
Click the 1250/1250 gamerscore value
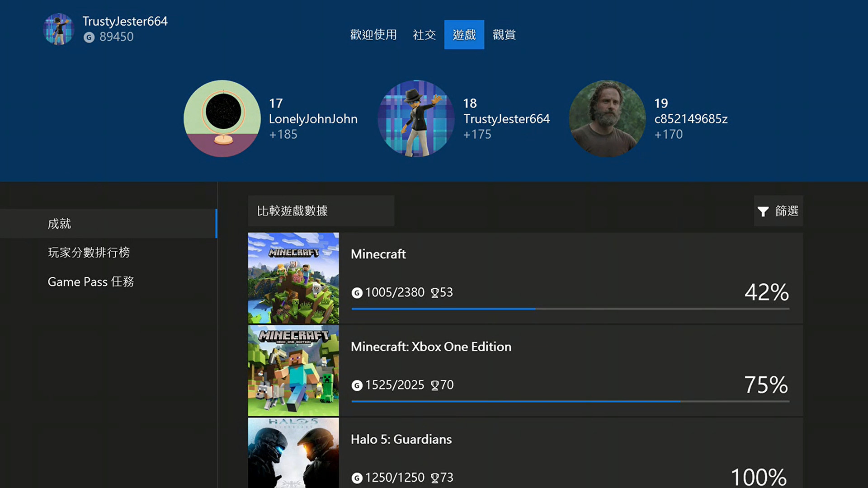395,478
